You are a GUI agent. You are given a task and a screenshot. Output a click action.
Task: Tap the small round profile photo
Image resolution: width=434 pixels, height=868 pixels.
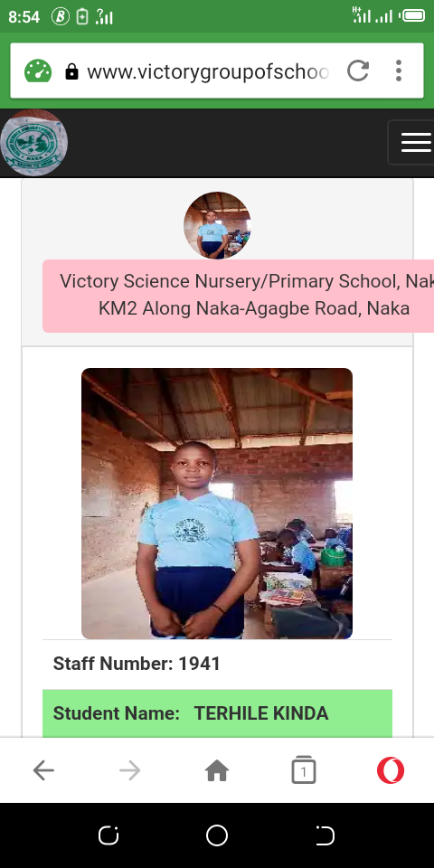(217, 225)
